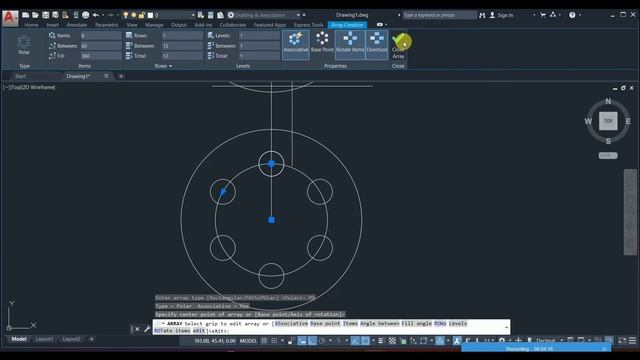
Task: Select the triangular arrow grip on left circle
Action: [223, 191]
